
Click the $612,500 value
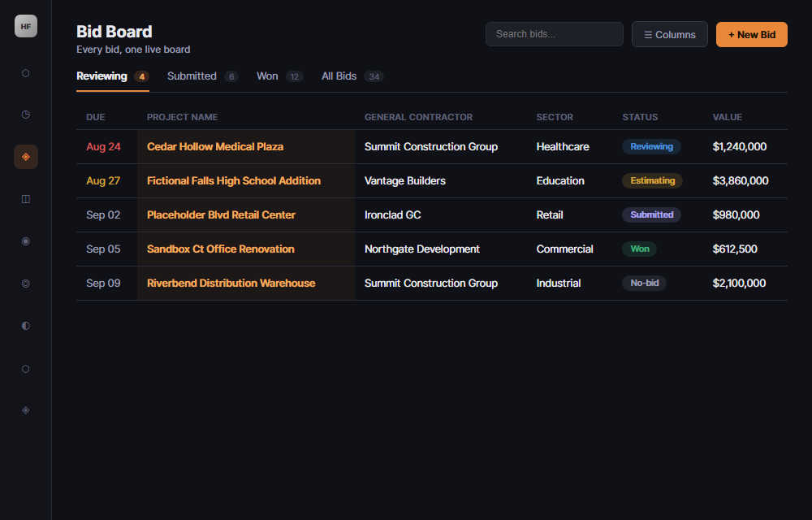tap(735, 249)
